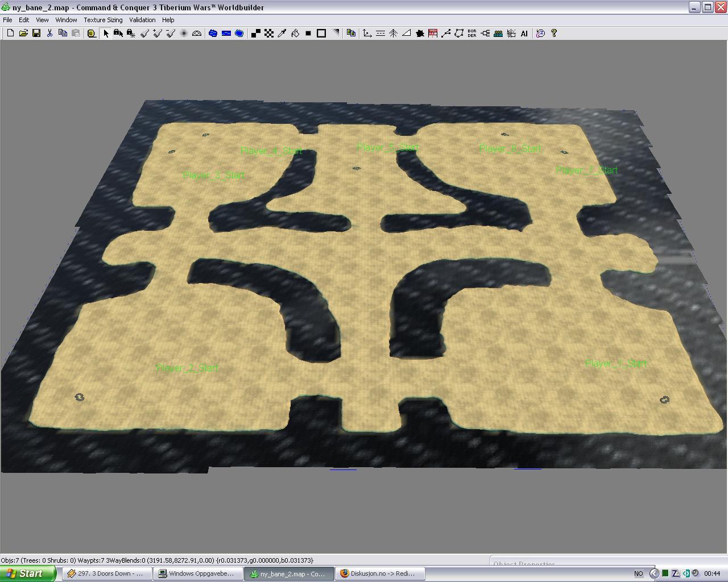
Task: Select the feather smooth tool
Action: click(184, 34)
